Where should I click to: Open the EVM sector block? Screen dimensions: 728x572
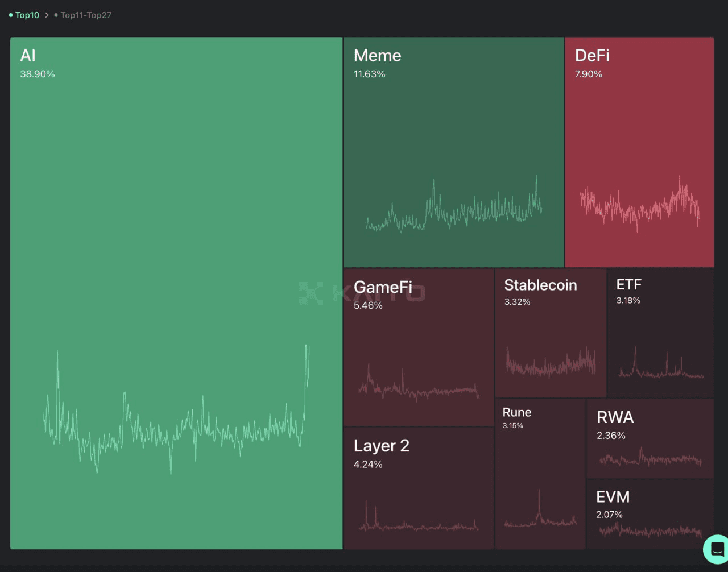point(650,514)
